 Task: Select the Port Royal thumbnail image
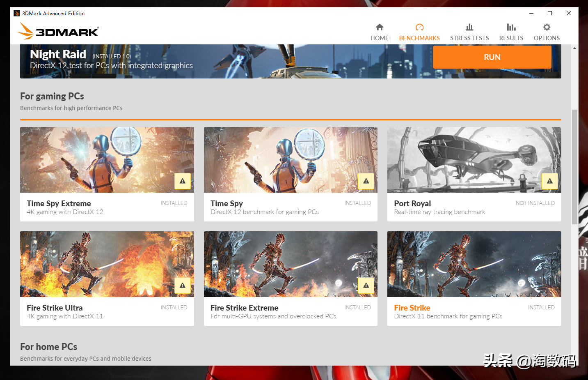[474, 160]
